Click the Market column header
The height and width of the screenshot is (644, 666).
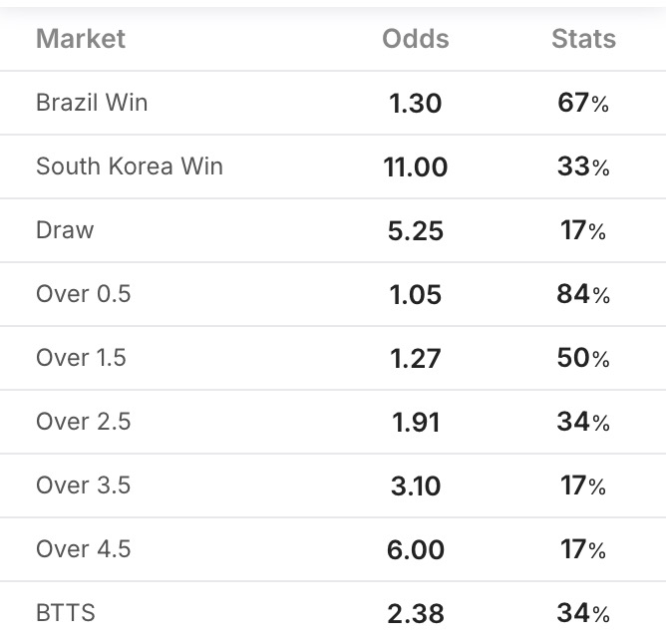coord(81,39)
